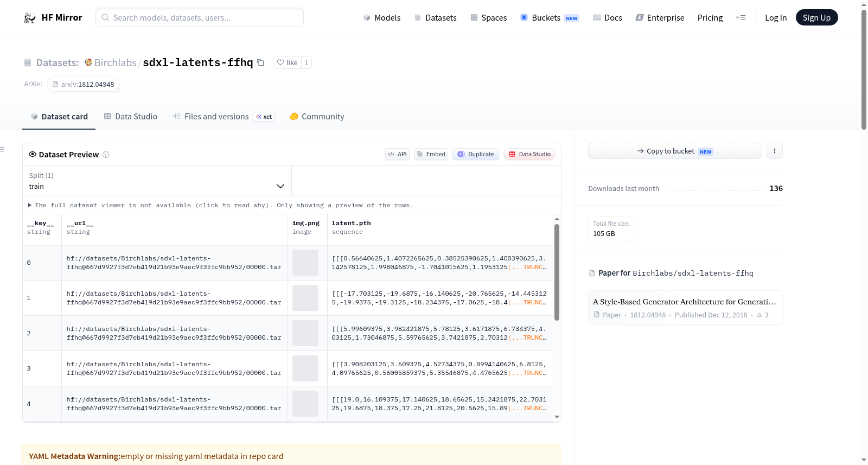This screenshot has width=868, height=465.
Task: Open the sdxl-latents-ffhq dataset title link
Action: pyautogui.click(x=198, y=62)
